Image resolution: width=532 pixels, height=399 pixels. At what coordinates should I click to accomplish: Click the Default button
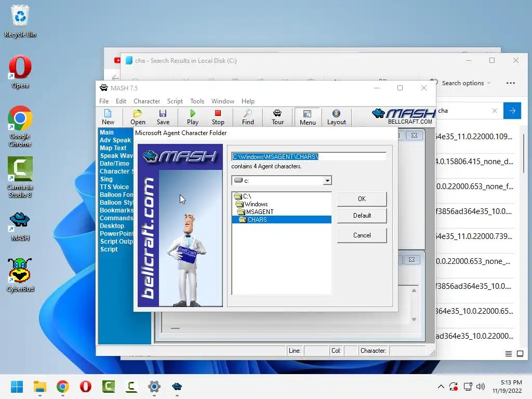tap(362, 216)
